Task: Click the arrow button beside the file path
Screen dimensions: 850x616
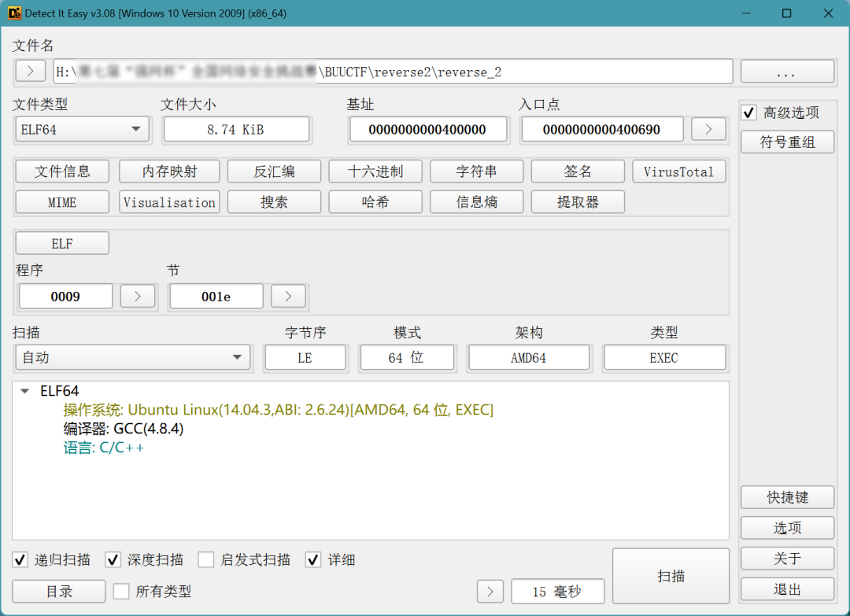Action: [31, 71]
